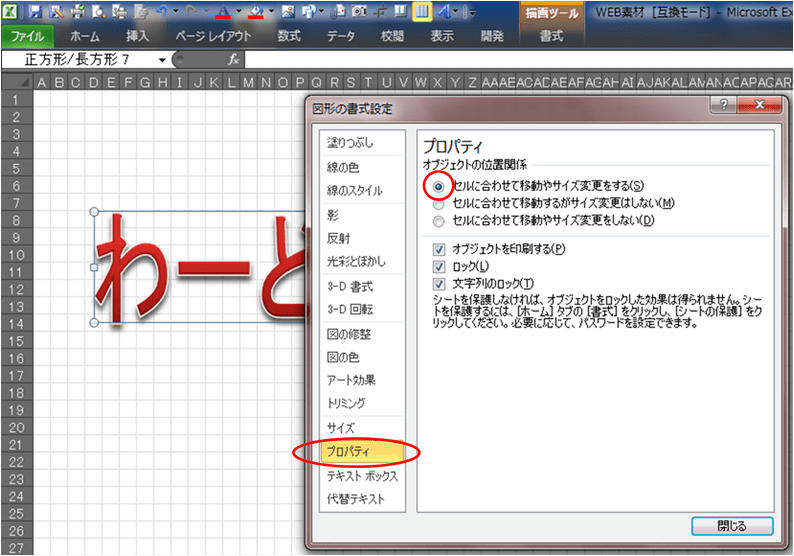Select 影 in dialog category list
The image size is (794, 556).
pos(363,215)
